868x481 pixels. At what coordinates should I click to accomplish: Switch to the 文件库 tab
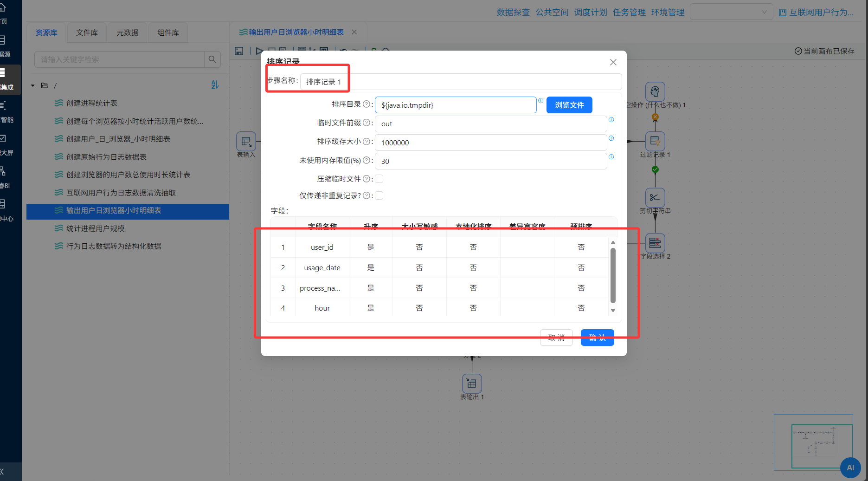pyautogui.click(x=87, y=32)
